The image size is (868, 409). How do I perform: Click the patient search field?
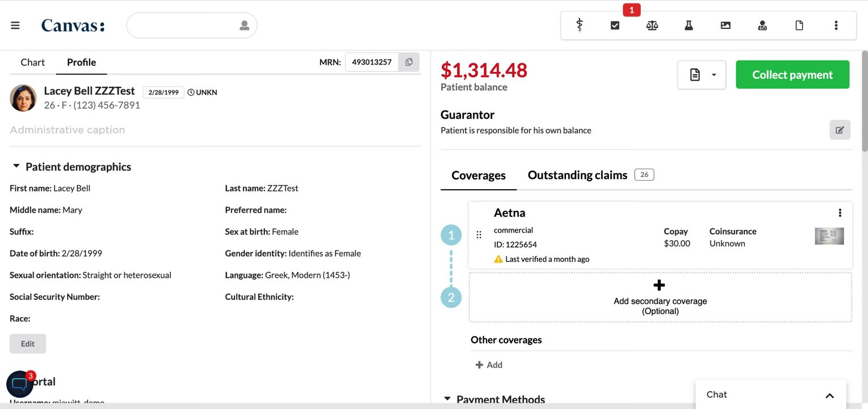184,26
